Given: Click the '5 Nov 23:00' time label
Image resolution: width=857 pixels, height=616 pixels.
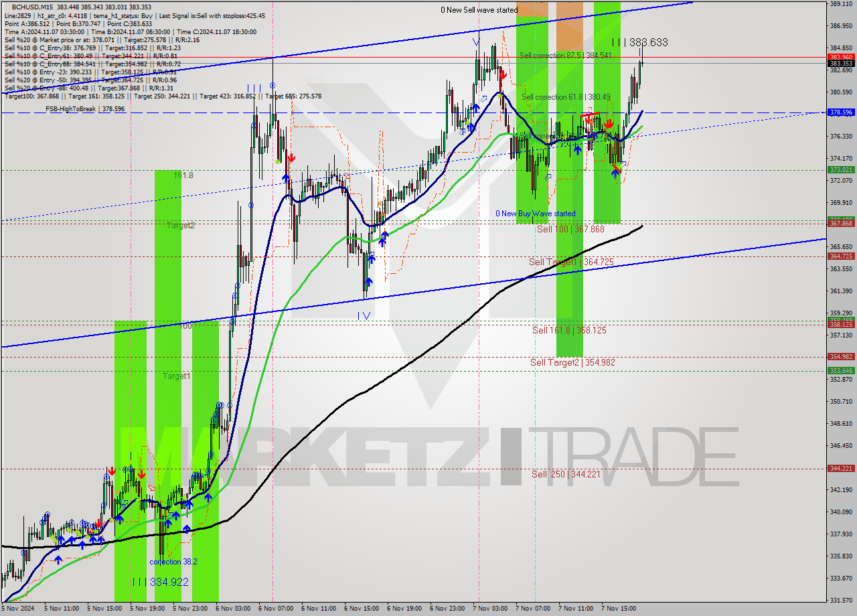Looking at the screenshot, I should (190, 609).
